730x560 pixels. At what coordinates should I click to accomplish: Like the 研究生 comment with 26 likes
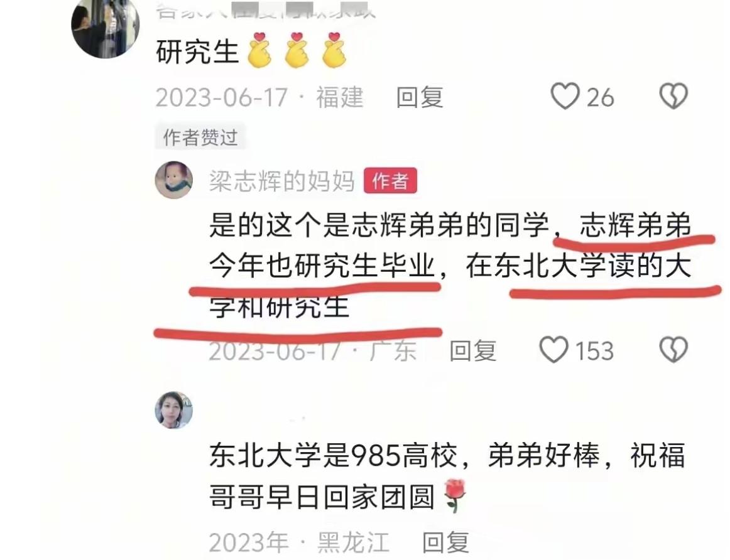click(x=565, y=96)
